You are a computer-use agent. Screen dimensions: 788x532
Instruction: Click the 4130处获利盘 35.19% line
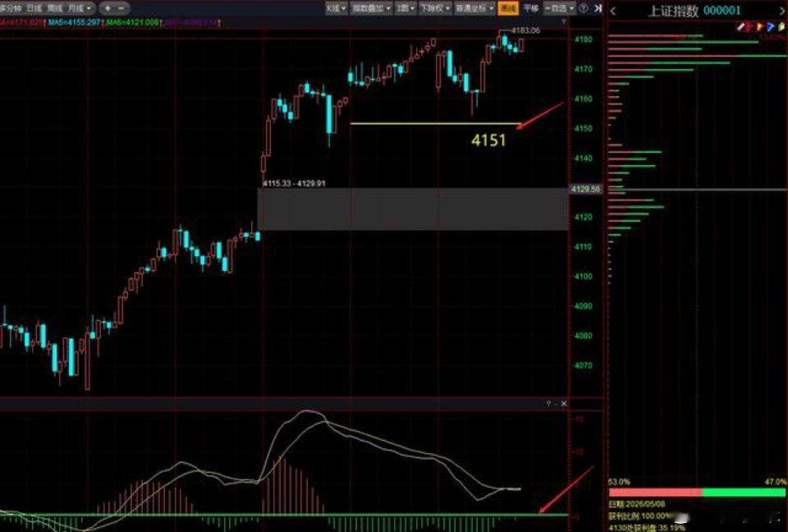tap(646, 528)
